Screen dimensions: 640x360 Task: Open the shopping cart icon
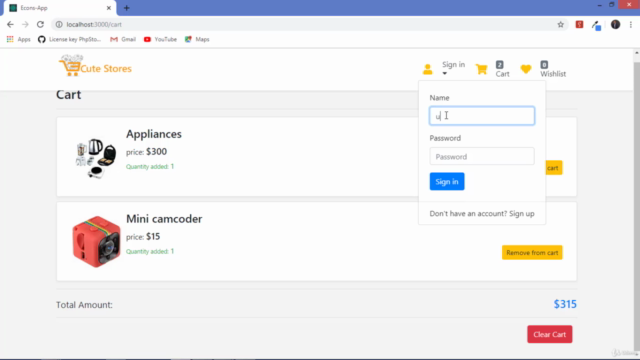click(481, 69)
